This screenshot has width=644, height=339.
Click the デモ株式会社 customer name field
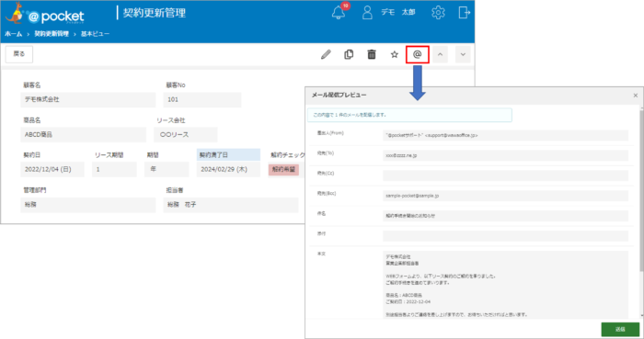[x=88, y=99]
